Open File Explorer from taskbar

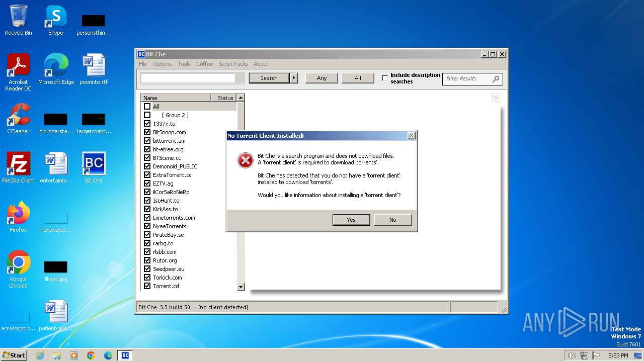(57, 355)
